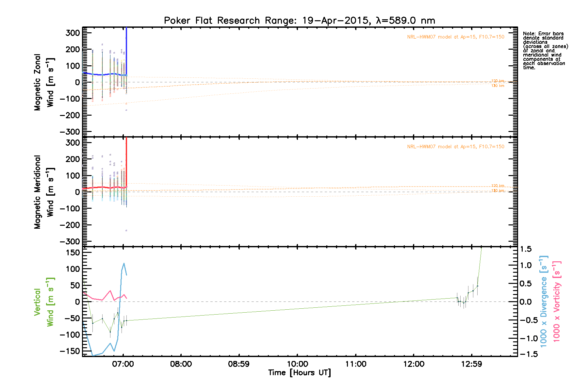Select the 08:00 time tick label
Viewport: 588px width, 392px height.
tap(181, 364)
